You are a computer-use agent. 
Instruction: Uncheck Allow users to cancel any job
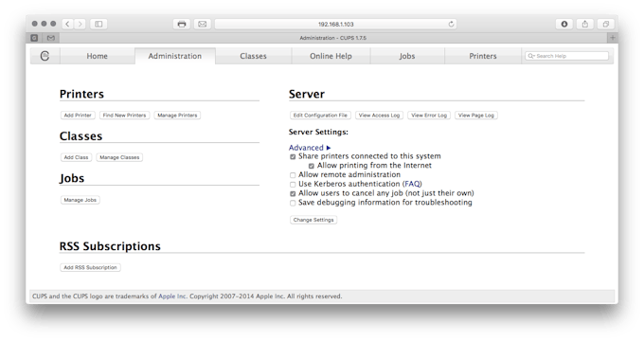[x=293, y=194]
